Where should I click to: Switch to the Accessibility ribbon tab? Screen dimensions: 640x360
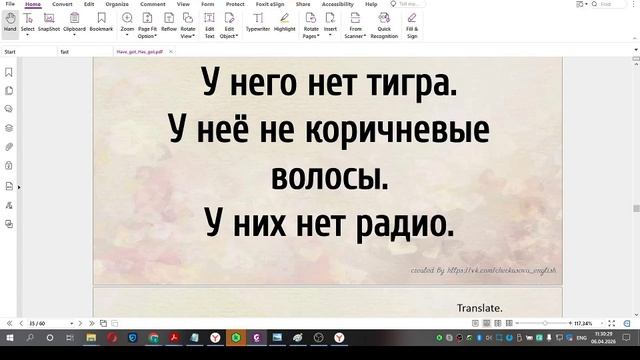pos(338,4)
